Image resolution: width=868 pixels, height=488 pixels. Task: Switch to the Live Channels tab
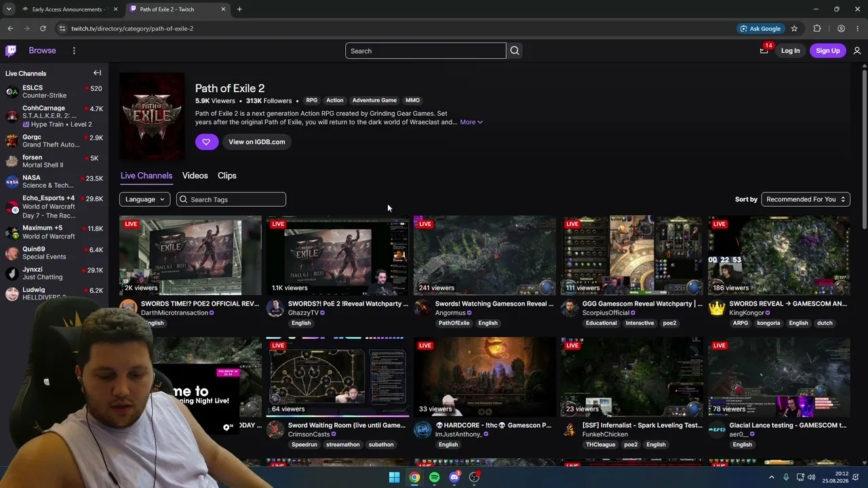click(x=146, y=176)
